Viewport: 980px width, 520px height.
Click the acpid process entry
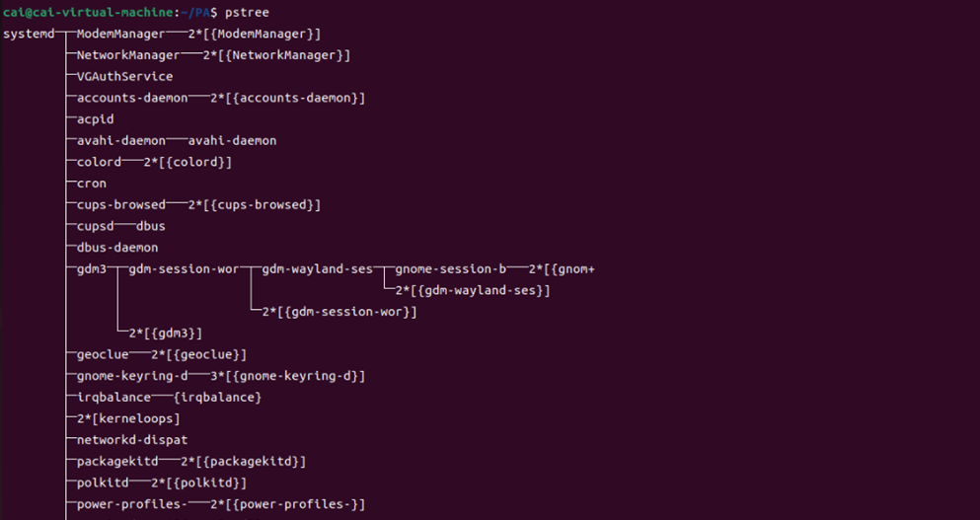(95, 118)
